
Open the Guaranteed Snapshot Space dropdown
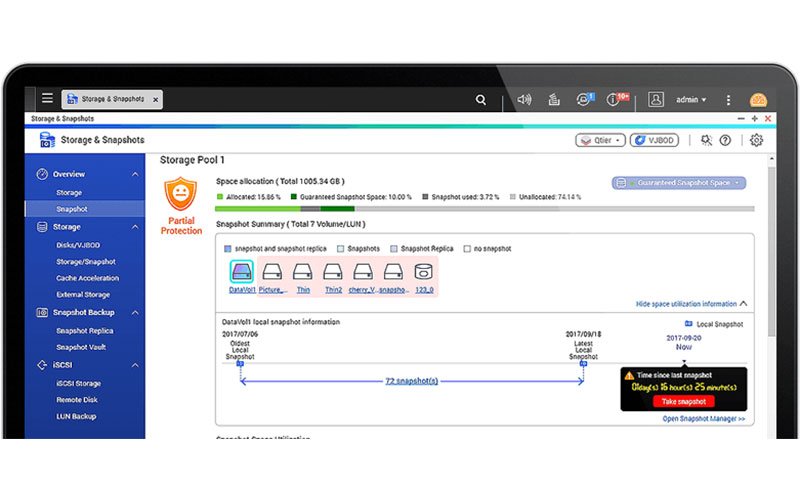[x=678, y=183]
